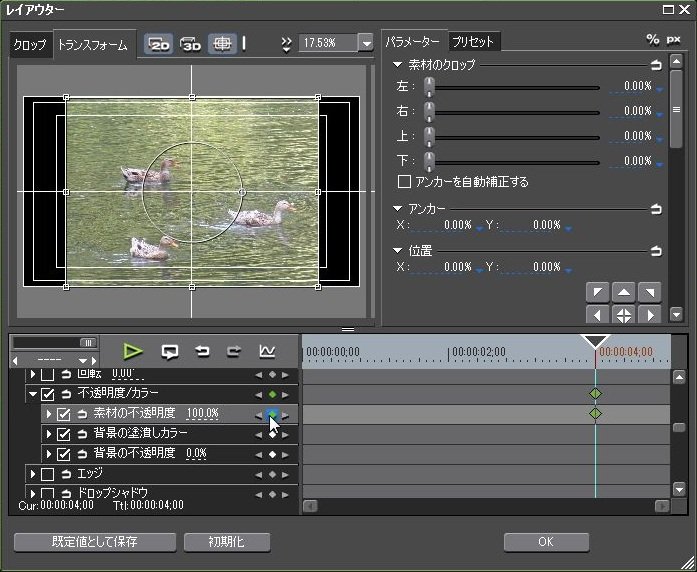The image size is (697, 572).
Task: Switch units to px
Action: [x=673, y=40]
